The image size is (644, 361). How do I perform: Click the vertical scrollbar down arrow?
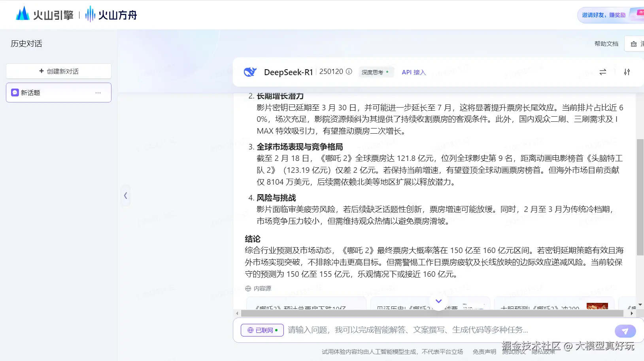click(x=640, y=305)
